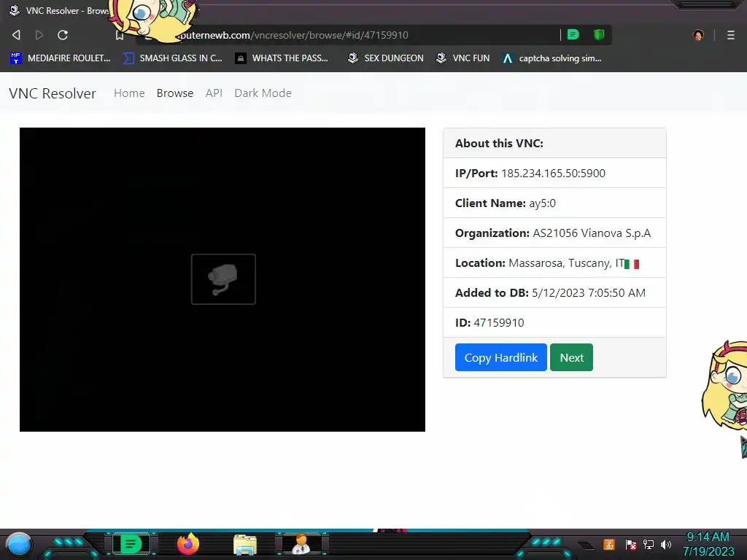Viewport: 747px width, 560px height.
Task: Click the Added to DB date row
Action: click(554, 293)
